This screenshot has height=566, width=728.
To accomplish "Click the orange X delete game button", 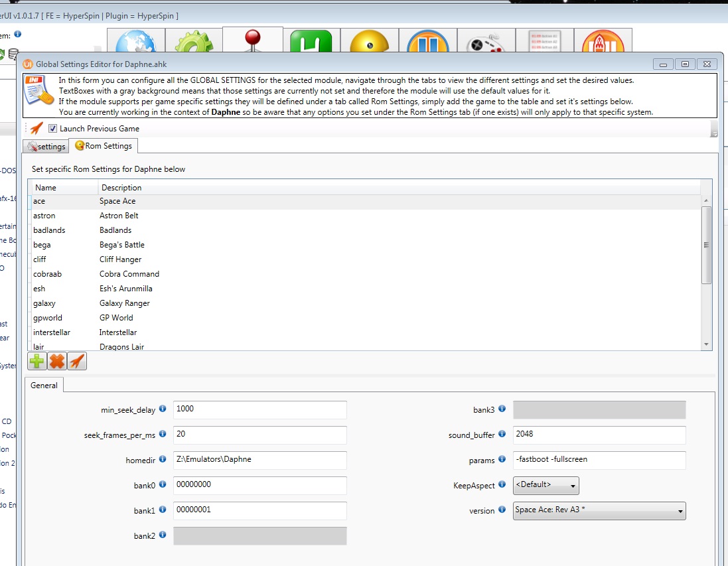I will (x=57, y=362).
